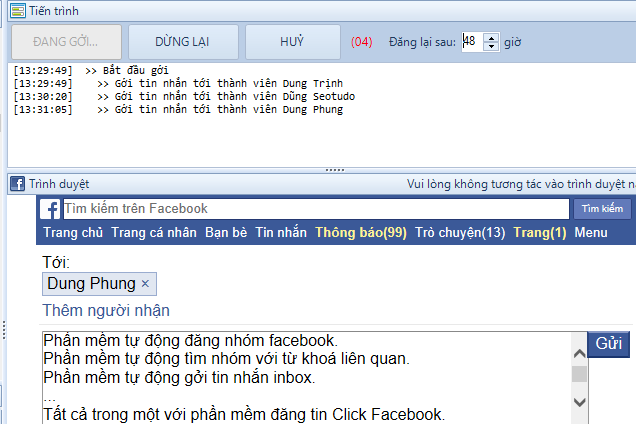Click the Tìm kiếm trên Facebook search box

click(x=316, y=209)
